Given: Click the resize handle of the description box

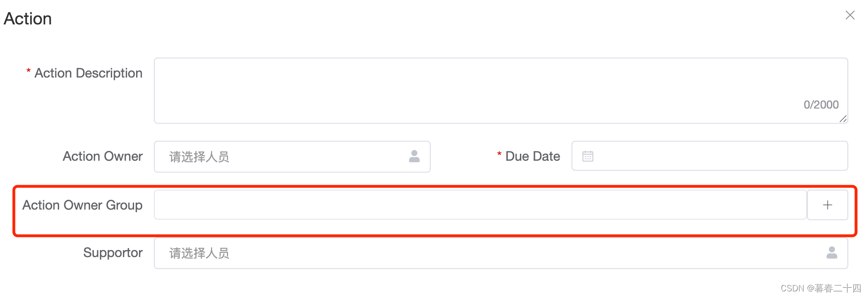Looking at the screenshot, I should coord(842,119).
